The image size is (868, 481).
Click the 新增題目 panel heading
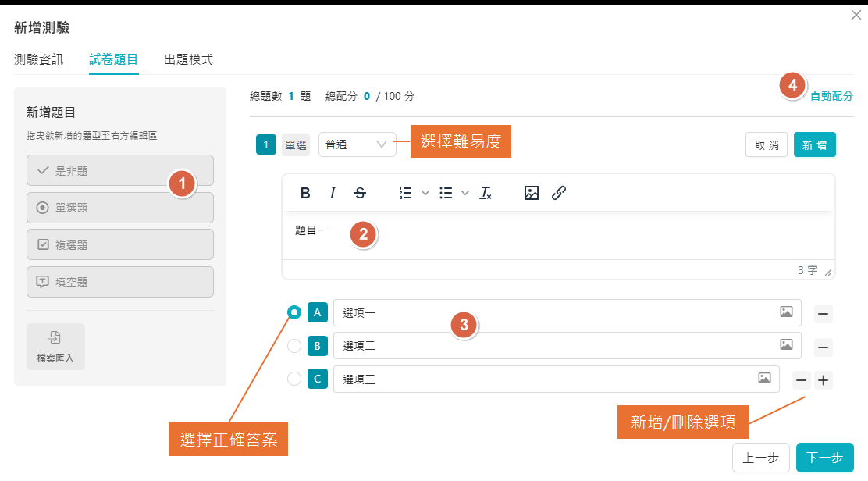(51, 112)
